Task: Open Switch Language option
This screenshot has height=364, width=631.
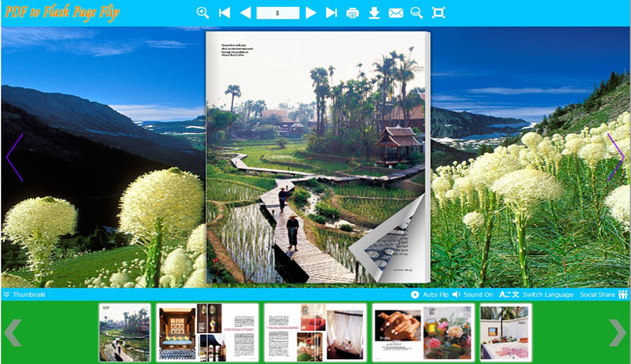Action: (536, 294)
